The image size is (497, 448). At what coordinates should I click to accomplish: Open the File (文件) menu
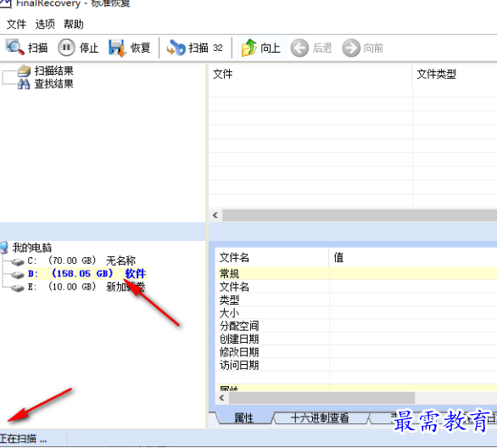point(16,24)
